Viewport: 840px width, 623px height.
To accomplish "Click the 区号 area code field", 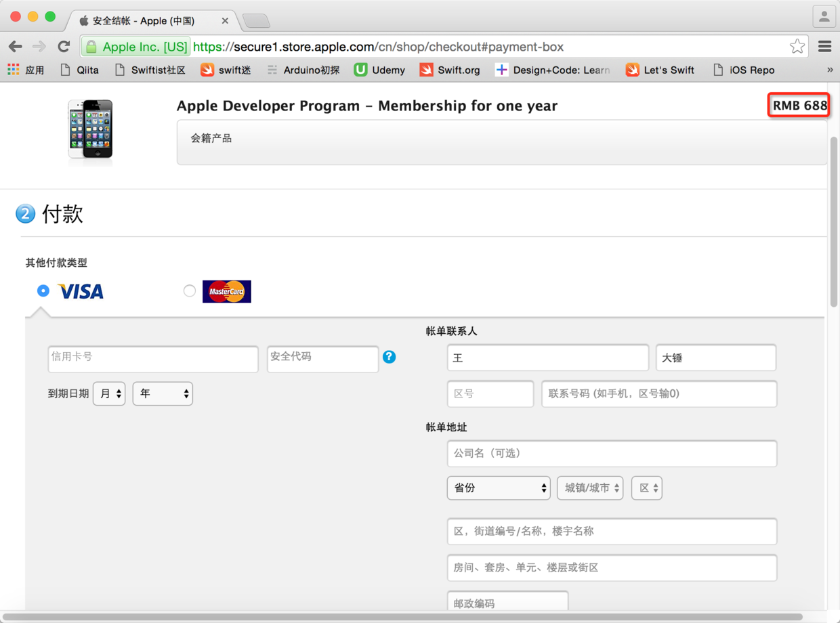I will 490,394.
